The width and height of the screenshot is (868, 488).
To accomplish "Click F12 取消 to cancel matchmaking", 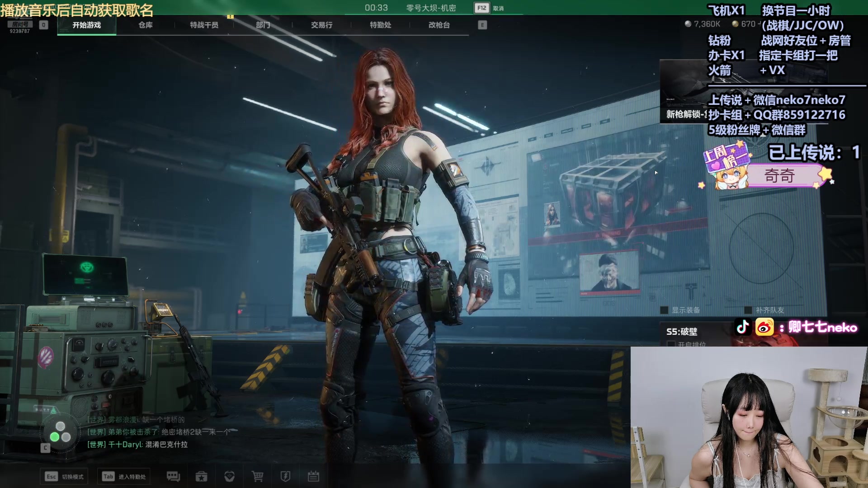I will [x=489, y=8].
